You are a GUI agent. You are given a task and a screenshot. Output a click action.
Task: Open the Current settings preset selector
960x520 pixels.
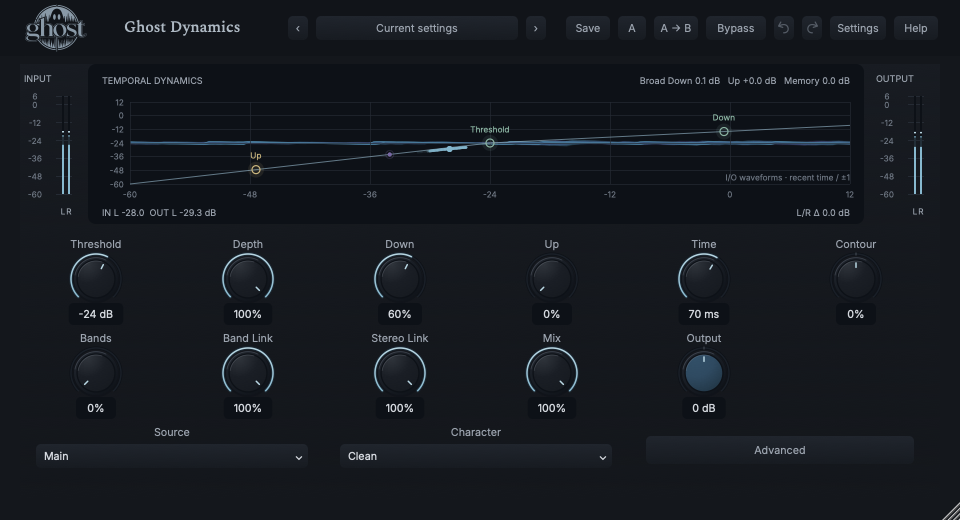pos(417,28)
